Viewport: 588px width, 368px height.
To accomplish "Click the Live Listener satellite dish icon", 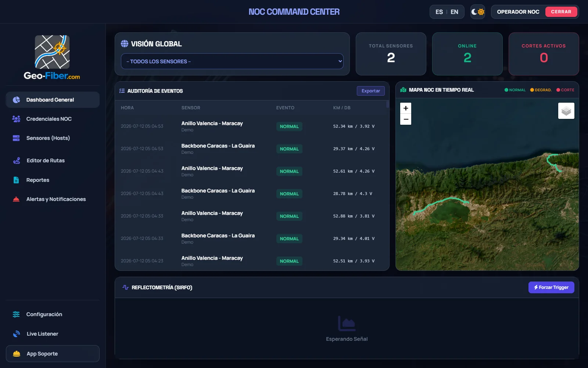I will pyautogui.click(x=17, y=334).
